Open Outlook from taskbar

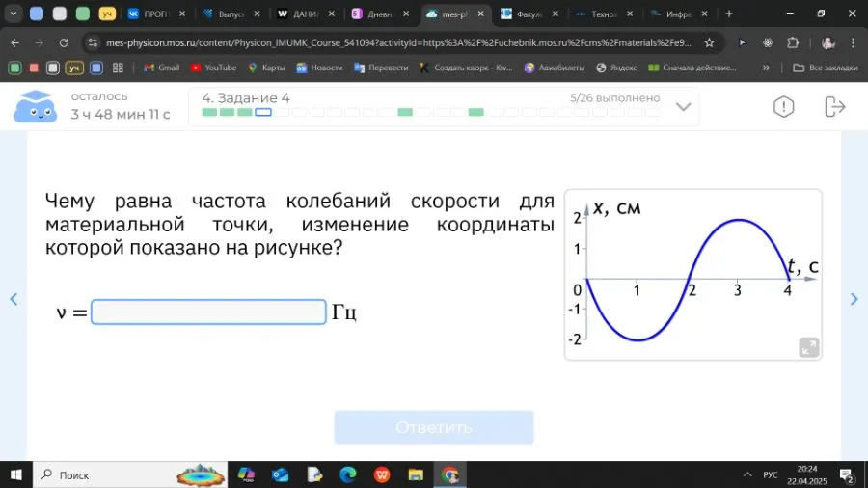[280, 474]
